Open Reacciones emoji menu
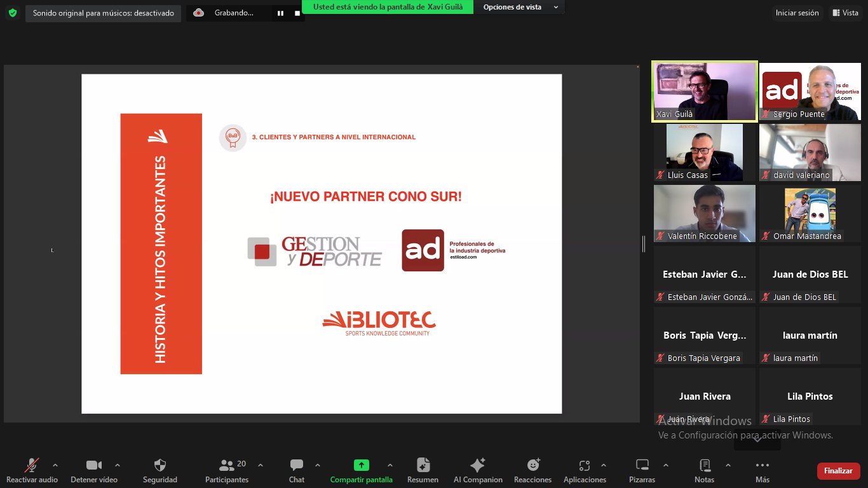The image size is (868, 488). tap(533, 471)
